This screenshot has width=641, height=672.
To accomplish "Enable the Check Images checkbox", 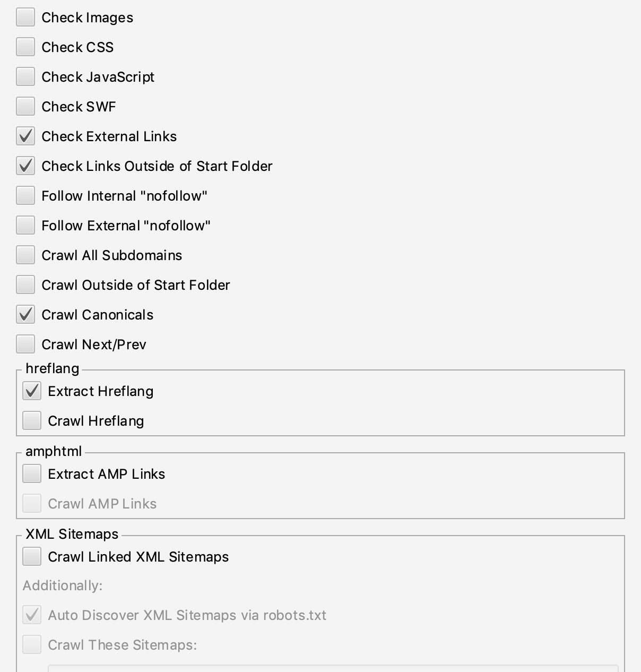I will tap(25, 18).
